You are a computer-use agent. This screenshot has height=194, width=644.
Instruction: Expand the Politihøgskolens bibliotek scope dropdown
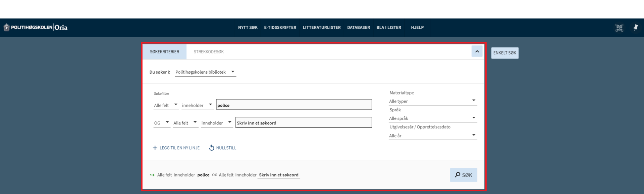205,72
